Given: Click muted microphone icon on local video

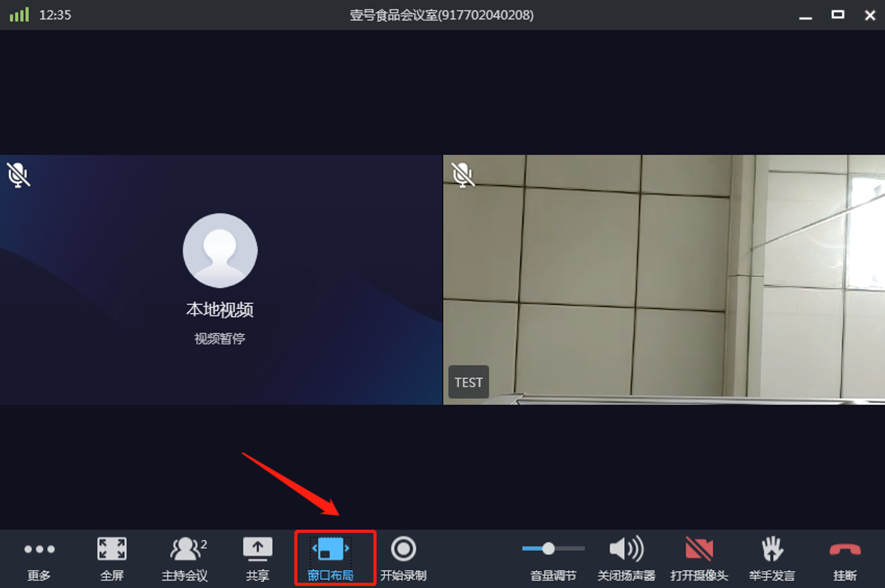Looking at the screenshot, I should click(18, 175).
